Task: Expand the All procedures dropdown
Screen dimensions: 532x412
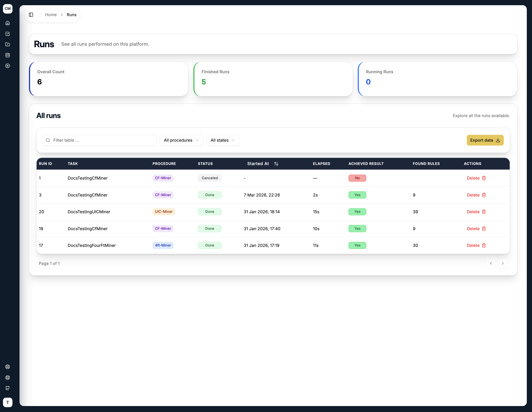Action: [181, 140]
